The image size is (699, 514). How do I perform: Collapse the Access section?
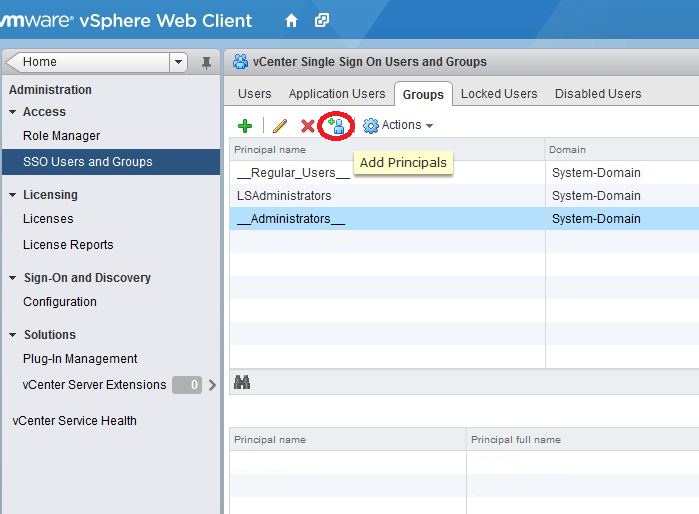tap(13, 112)
